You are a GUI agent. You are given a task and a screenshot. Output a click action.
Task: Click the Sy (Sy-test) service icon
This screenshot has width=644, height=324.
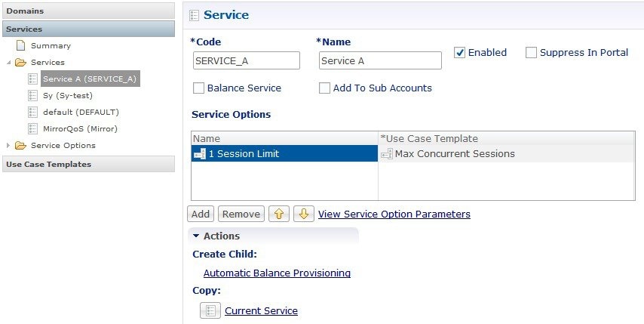pos(33,95)
